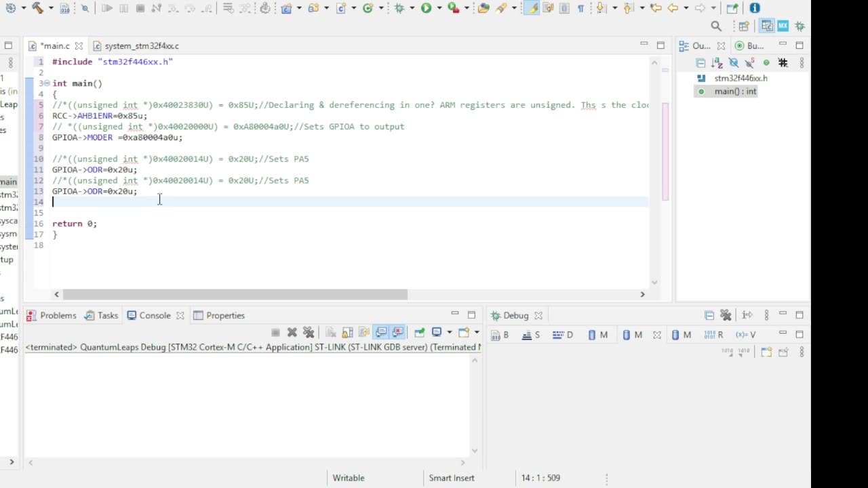Click the Pin Console icon
The image size is (868, 488).
coord(419,332)
